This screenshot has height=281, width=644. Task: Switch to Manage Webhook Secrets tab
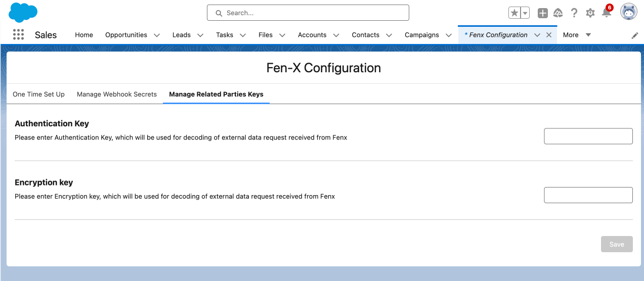117,94
